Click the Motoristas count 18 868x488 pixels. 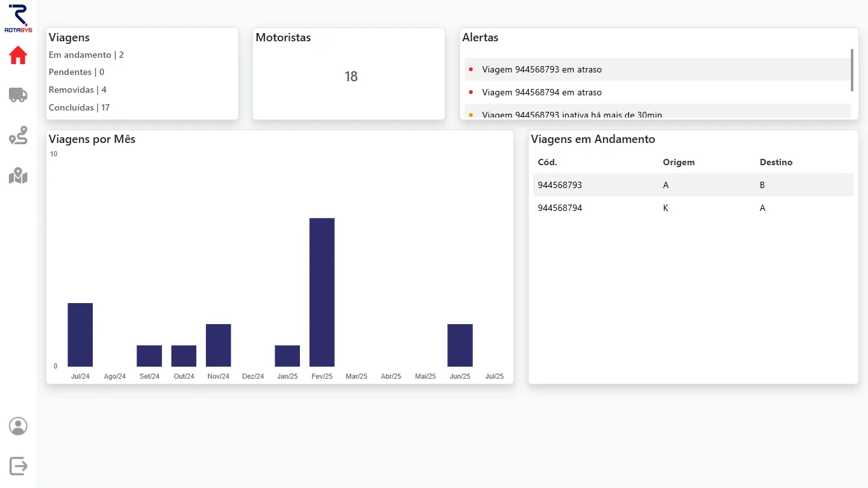point(351,77)
